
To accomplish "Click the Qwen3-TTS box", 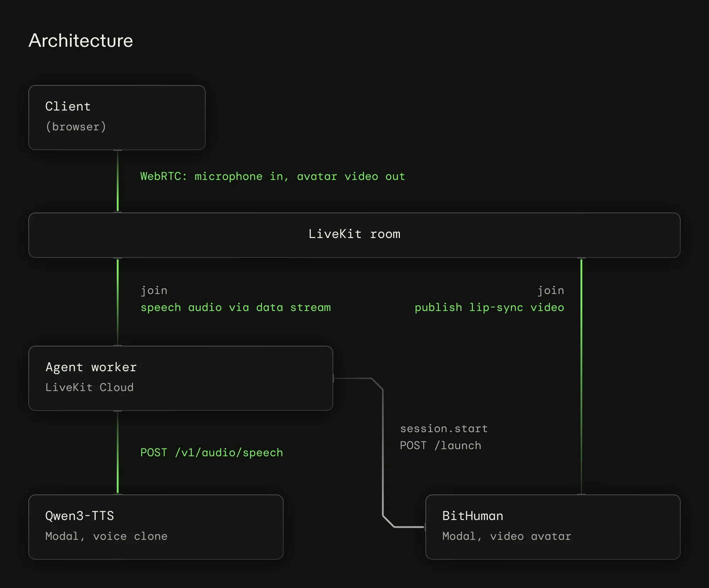I will coord(156,527).
